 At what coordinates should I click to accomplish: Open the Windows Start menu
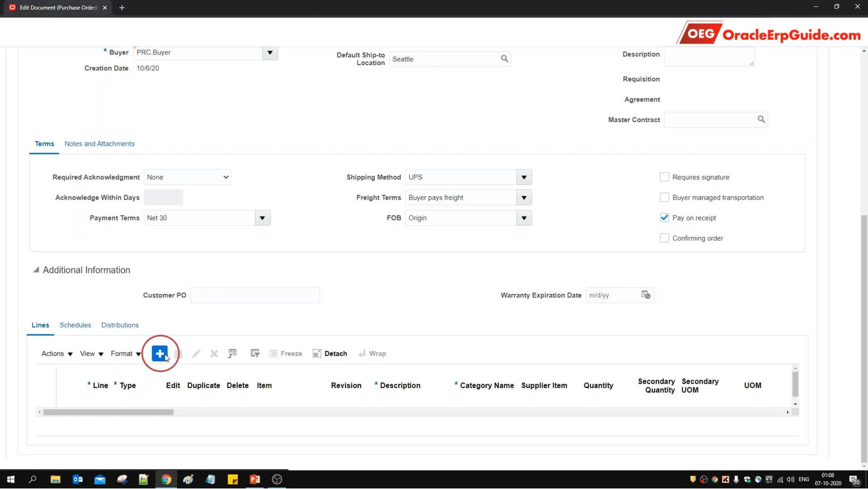pyautogui.click(x=10, y=479)
